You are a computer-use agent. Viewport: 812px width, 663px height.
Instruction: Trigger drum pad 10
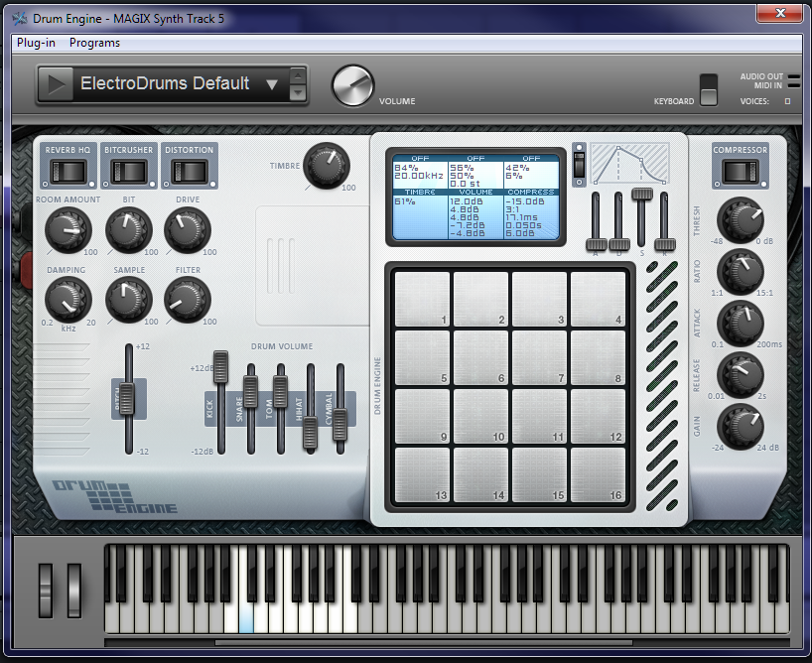(480, 417)
